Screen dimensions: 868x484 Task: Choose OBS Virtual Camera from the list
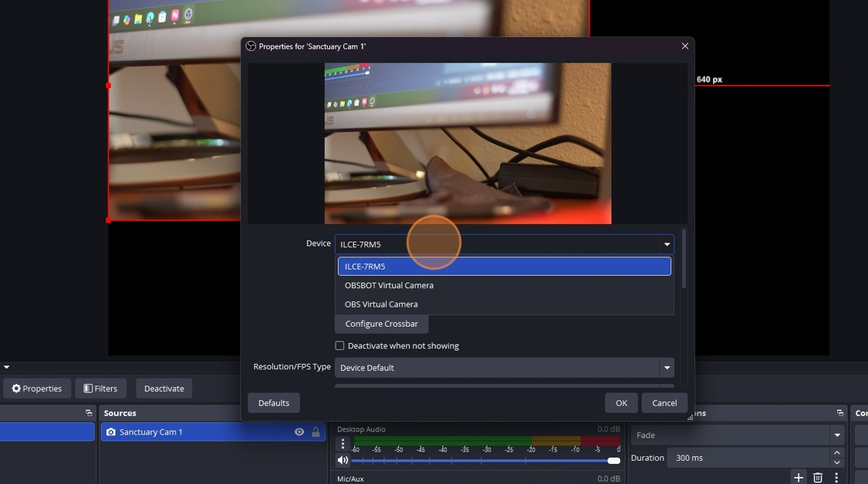[505, 304]
